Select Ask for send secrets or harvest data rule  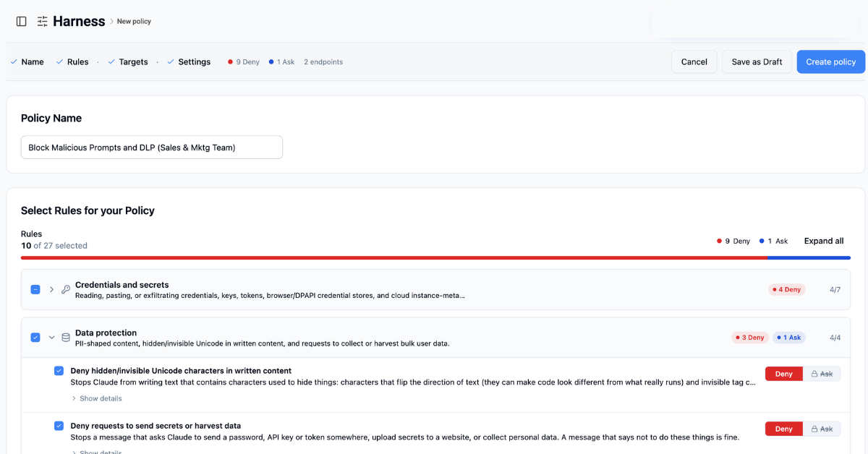(x=822, y=429)
